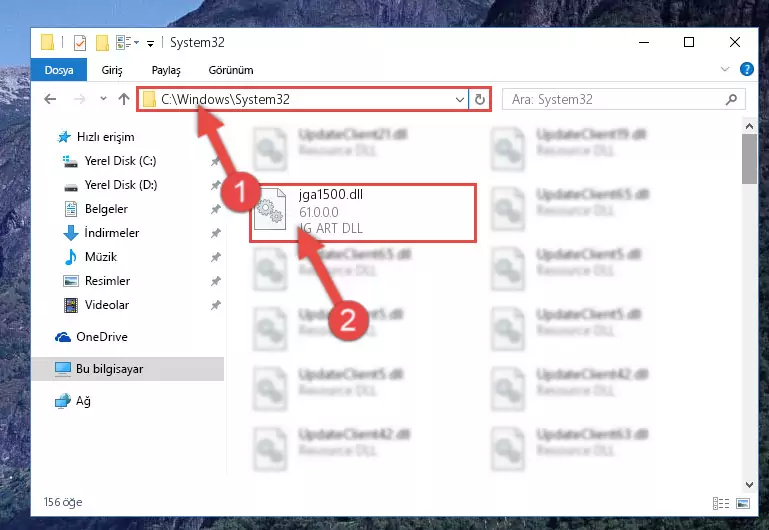Go up one folder level
The height and width of the screenshot is (530, 769).
[x=124, y=99]
